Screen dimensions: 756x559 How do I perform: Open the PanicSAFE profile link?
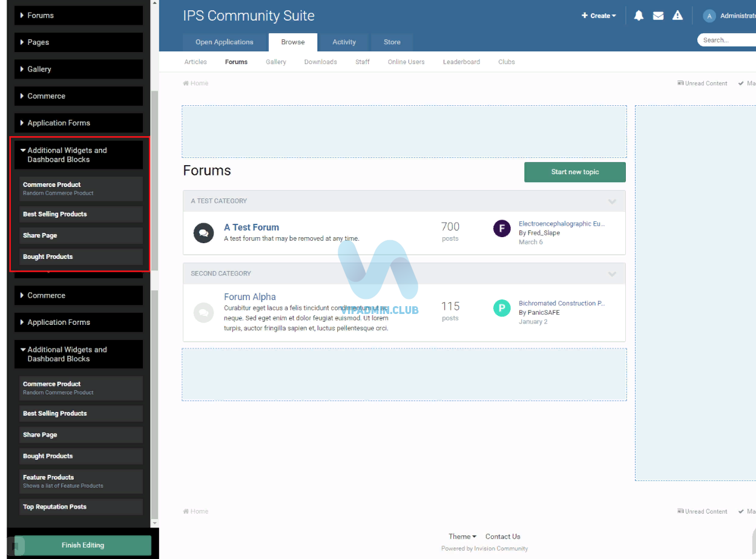(x=544, y=313)
